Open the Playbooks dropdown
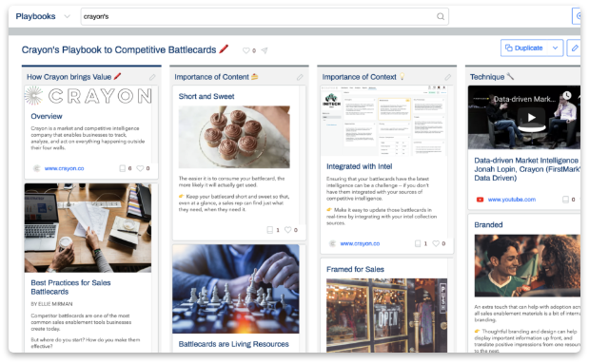 tap(67, 16)
